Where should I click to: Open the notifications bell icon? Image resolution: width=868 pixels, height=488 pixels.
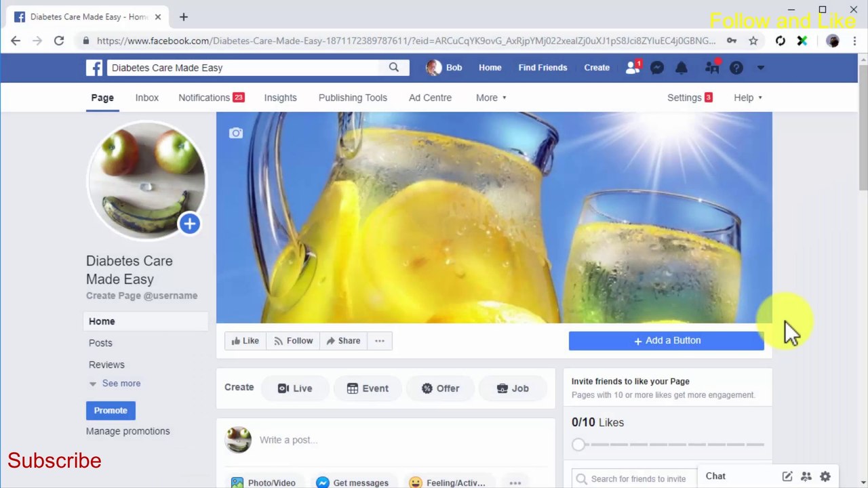pos(682,68)
